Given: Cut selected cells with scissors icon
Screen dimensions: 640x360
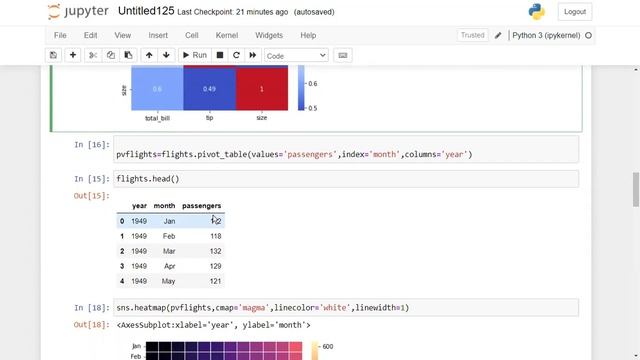Looking at the screenshot, I should coord(93,55).
